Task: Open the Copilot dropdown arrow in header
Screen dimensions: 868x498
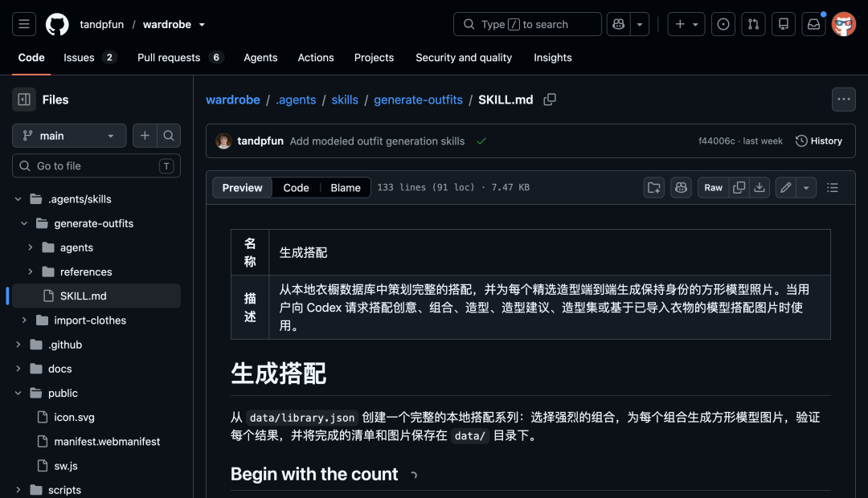Action: point(640,24)
